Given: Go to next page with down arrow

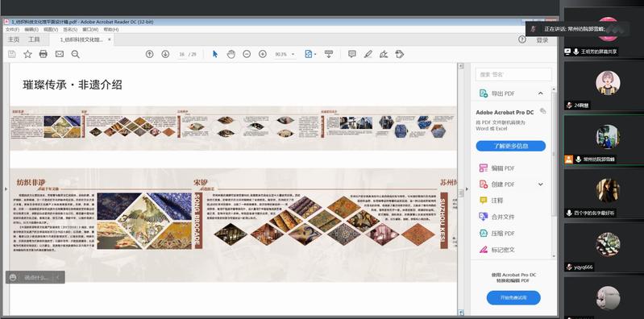Looking at the screenshot, I should click(165, 54).
